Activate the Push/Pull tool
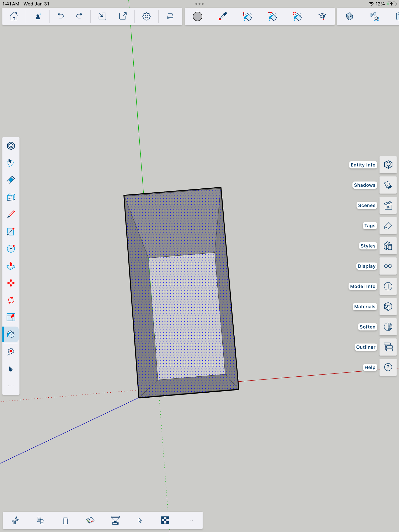Viewport: 399px width, 532px height. (x=11, y=266)
